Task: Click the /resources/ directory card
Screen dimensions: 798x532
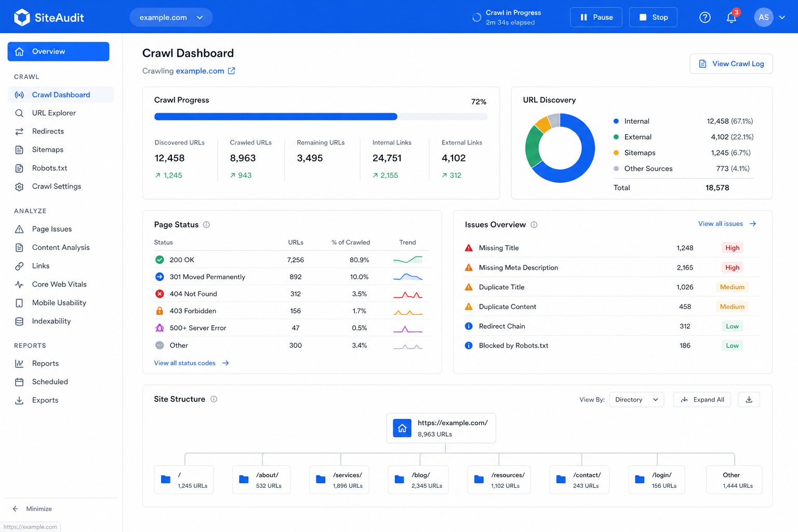Action: 499,480
